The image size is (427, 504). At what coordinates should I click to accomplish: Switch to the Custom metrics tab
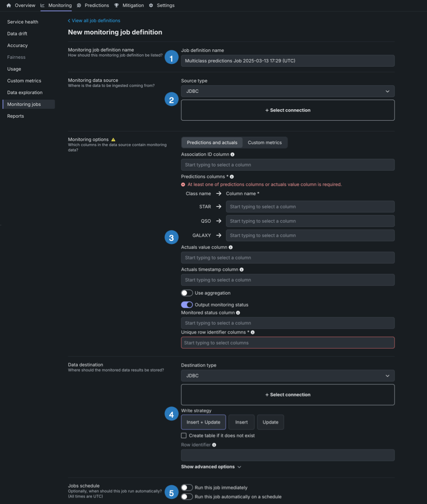point(265,143)
